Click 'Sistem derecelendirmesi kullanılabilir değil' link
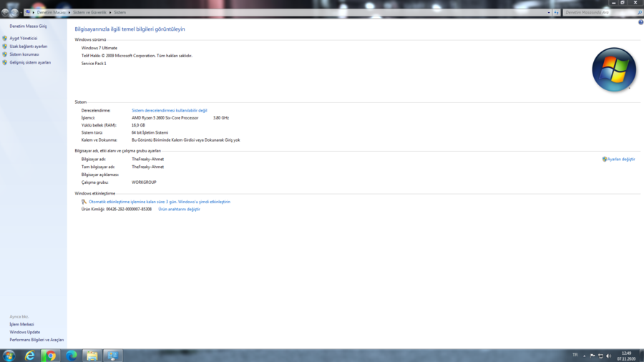 pos(169,110)
